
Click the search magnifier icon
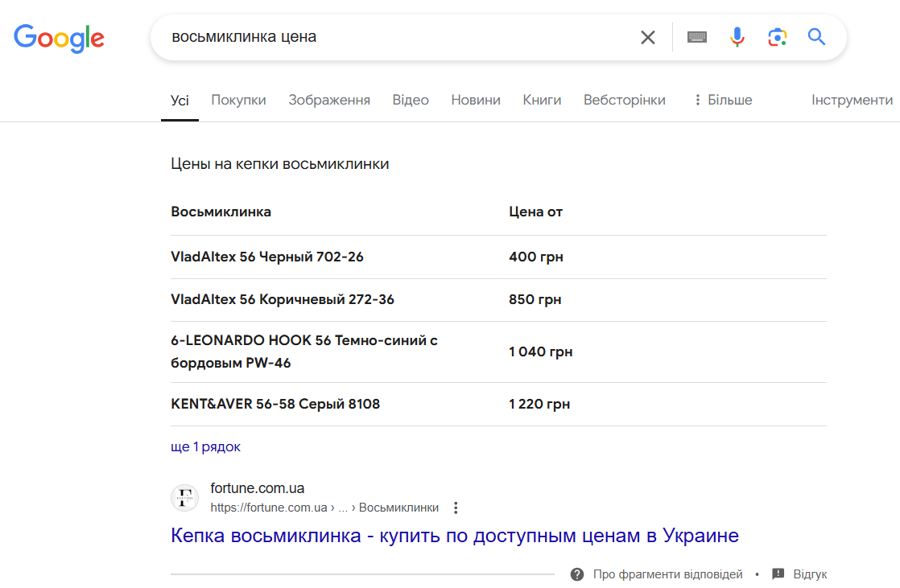[816, 36]
